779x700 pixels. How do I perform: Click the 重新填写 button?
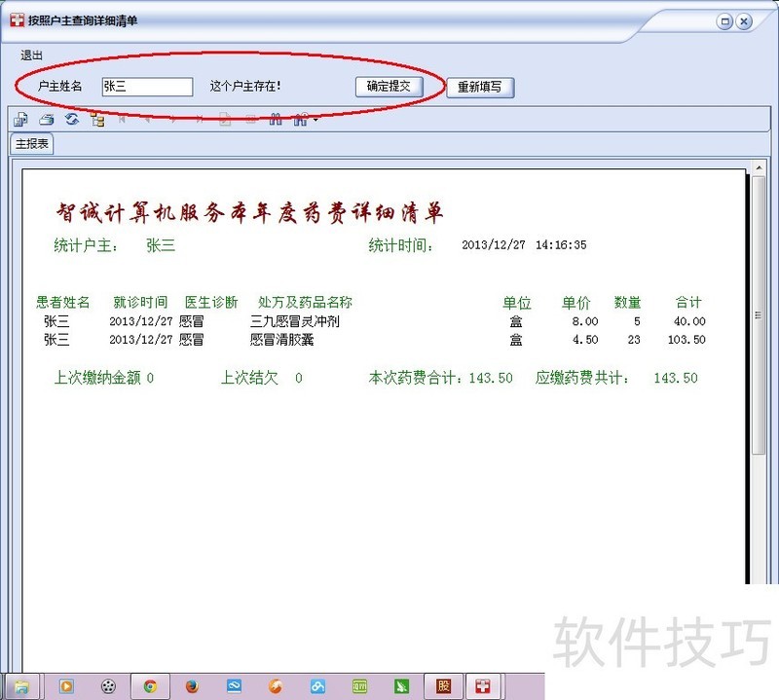coord(480,87)
